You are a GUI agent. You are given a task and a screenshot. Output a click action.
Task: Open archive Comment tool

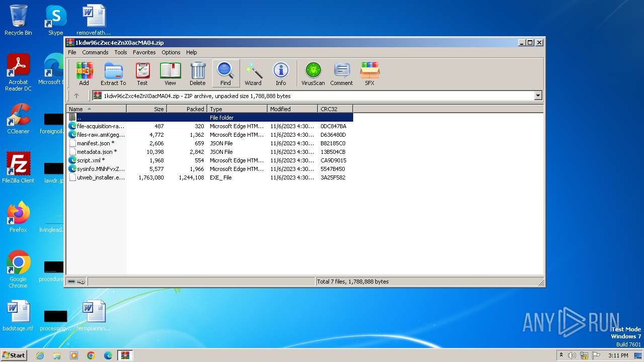[342, 73]
